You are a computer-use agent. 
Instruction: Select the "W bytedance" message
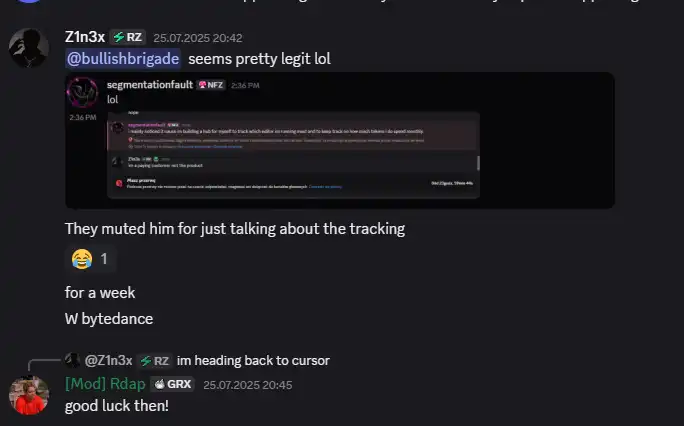pyautogui.click(x=109, y=319)
